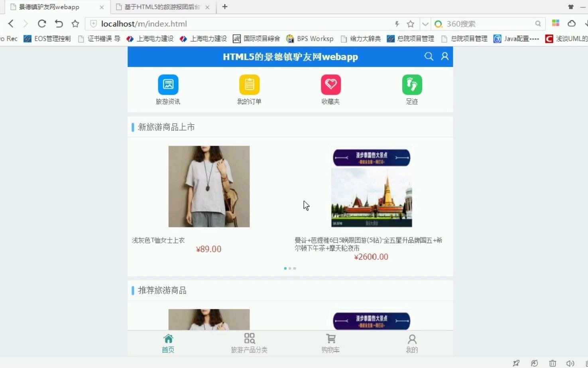This screenshot has width=588, height=368.
Task: Expand the address bar dropdown arrow
Action: (x=425, y=24)
